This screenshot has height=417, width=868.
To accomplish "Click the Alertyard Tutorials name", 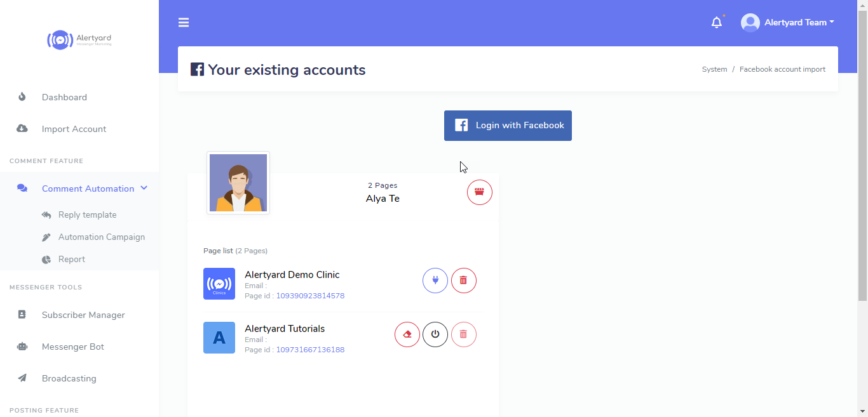I will click(285, 329).
